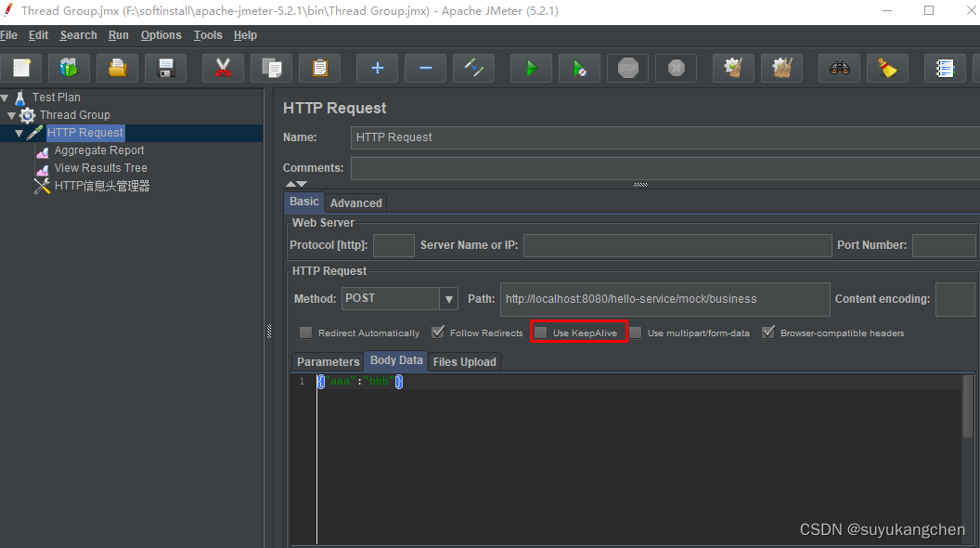Click the Port Number field
The image size is (980, 548).
(944, 245)
